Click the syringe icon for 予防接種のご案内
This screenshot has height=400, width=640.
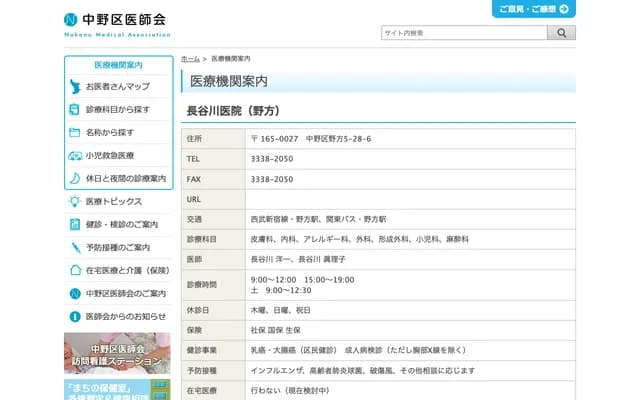(75, 247)
